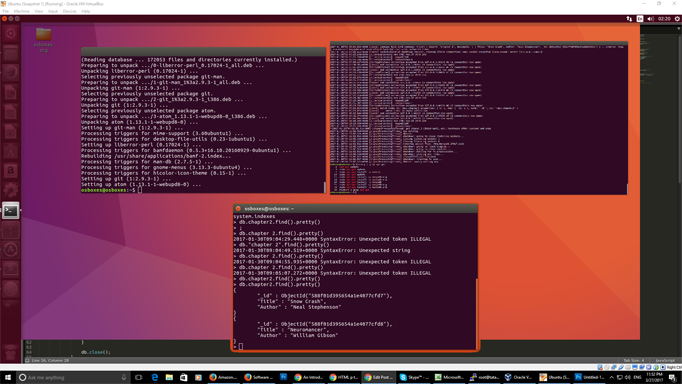
Task: Open the VirtualBox Devices menu
Action: pyautogui.click(x=69, y=11)
